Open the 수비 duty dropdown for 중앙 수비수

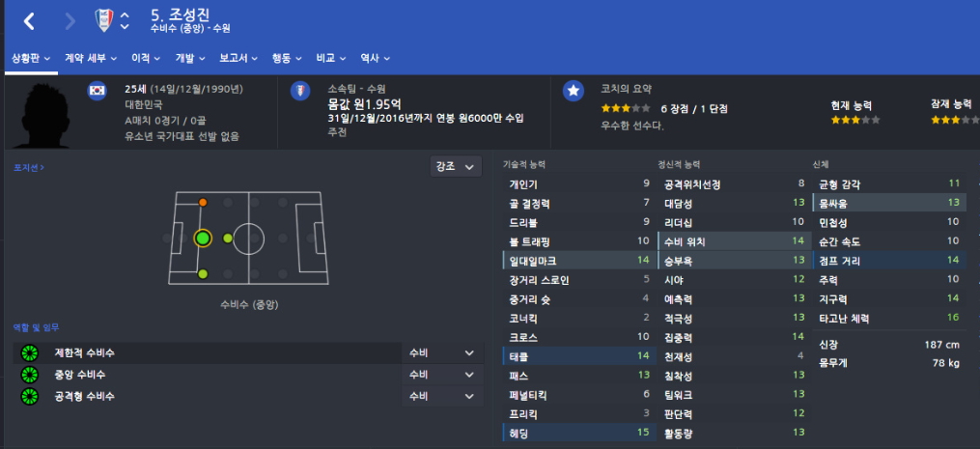pyautogui.click(x=442, y=375)
